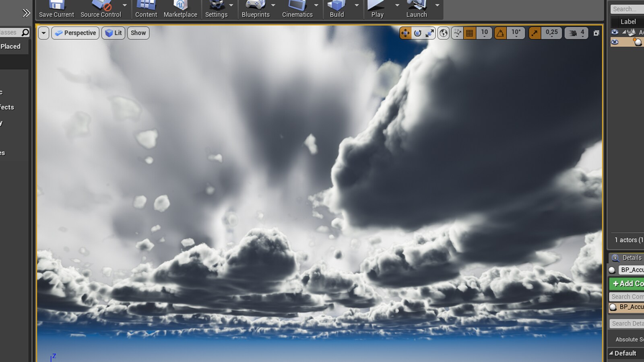Toggle grid snapping on or off

(x=470, y=33)
